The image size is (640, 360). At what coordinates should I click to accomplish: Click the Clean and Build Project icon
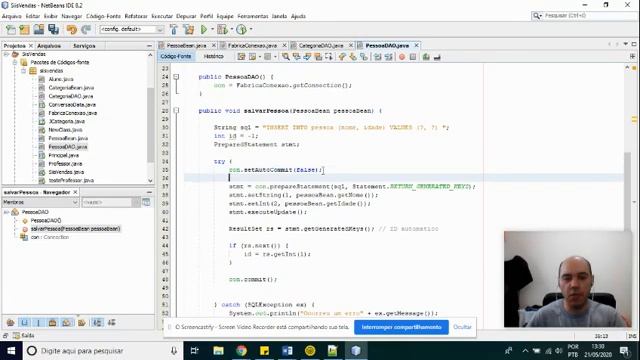[x=188, y=29]
